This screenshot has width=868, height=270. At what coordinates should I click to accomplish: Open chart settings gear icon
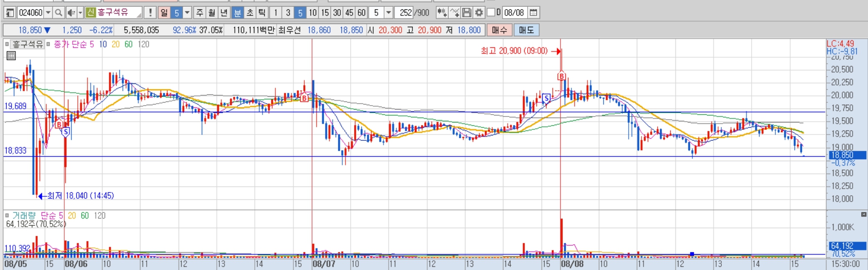pos(479,12)
